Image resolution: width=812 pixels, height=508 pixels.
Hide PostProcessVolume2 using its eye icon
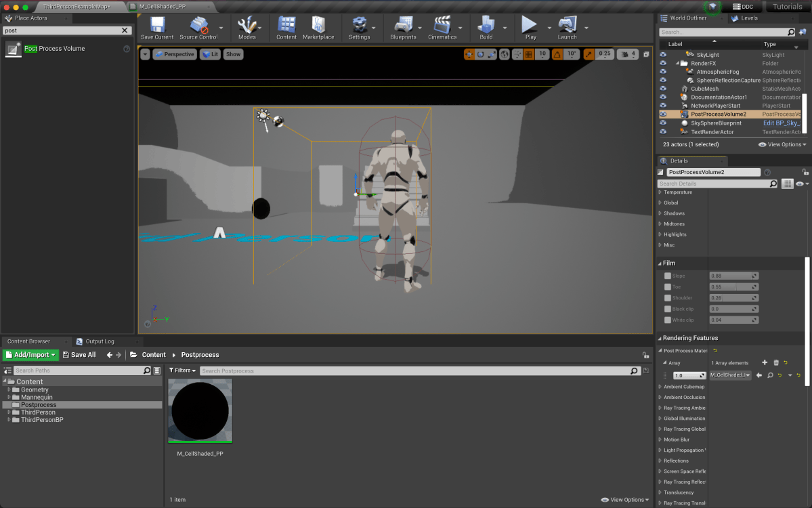[x=663, y=114]
